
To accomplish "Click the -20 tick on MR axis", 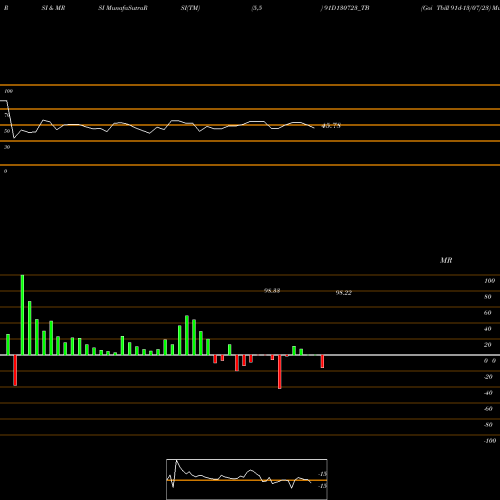I will (488, 377).
